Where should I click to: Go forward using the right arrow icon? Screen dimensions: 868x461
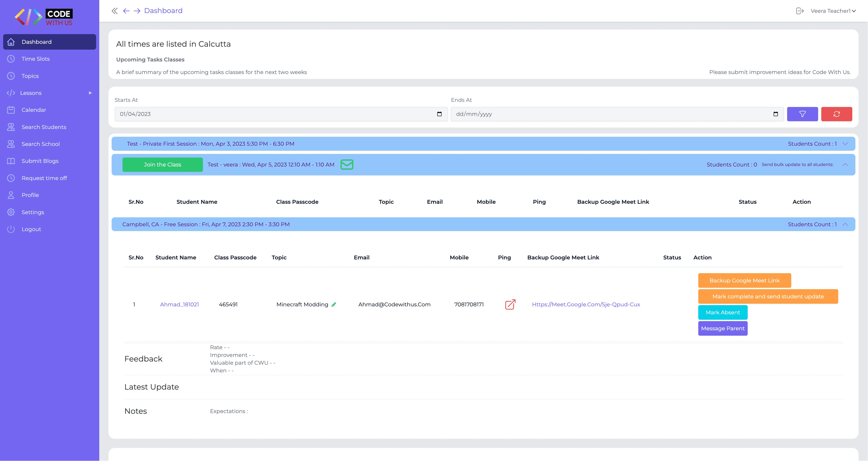pos(137,11)
